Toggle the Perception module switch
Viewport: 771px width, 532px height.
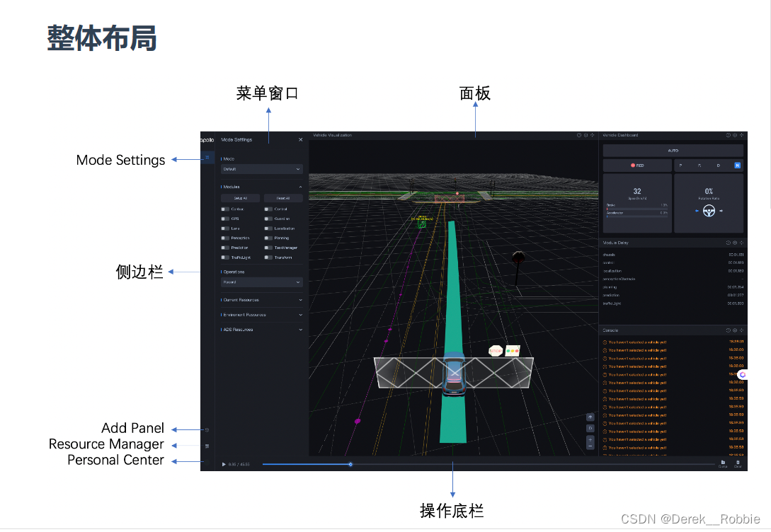[x=225, y=238]
